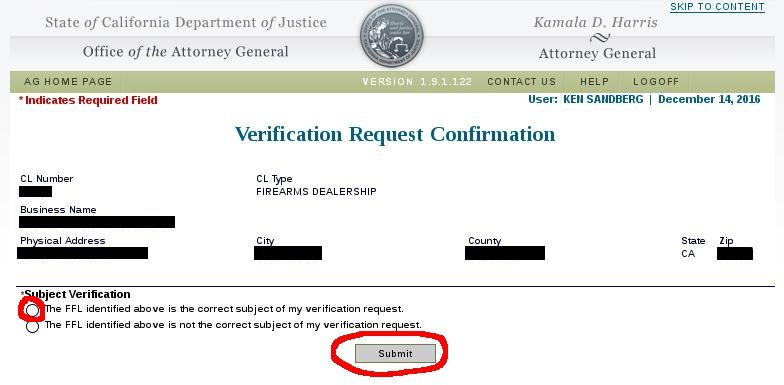Click the redacted Physical Address value
Viewport: 784px width, 385px height.
click(x=82, y=253)
